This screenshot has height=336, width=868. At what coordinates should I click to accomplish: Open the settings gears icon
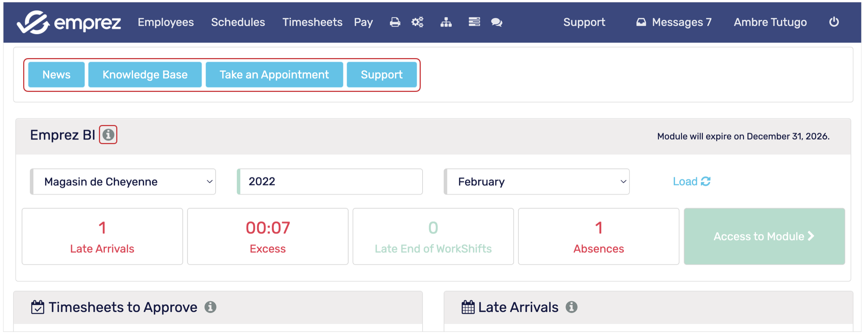[x=417, y=22]
